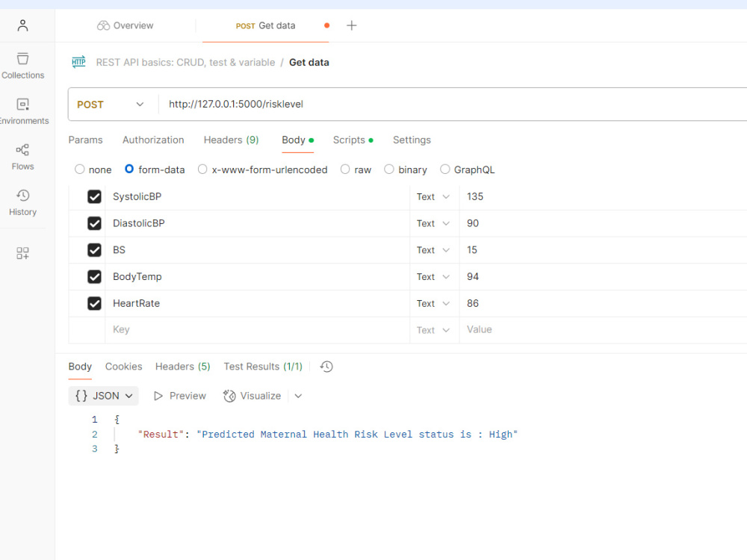This screenshot has width=747, height=560.
Task: Switch to response Cookies tab
Action: click(x=123, y=367)
